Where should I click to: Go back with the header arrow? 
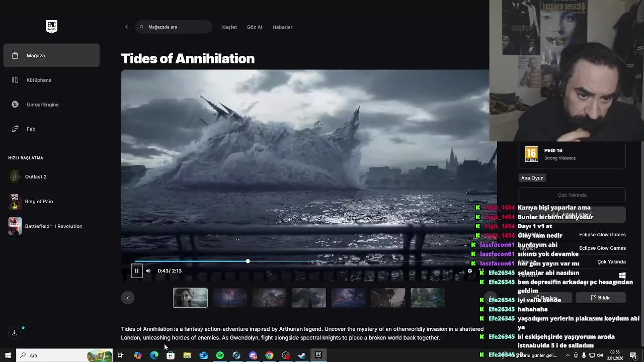coord(126,27)
